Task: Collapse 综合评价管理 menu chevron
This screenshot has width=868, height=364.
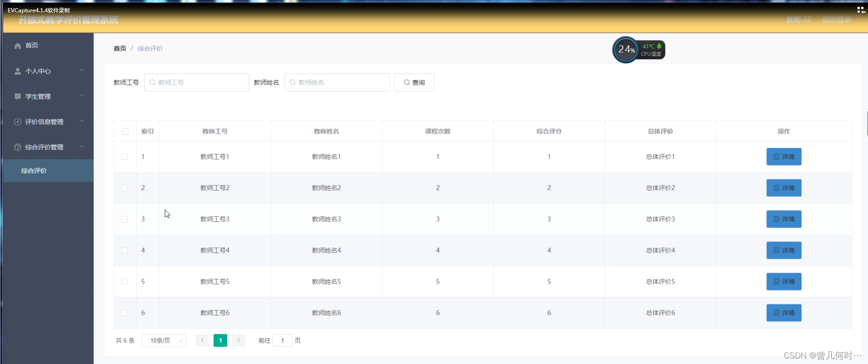Action: (82, 147)
